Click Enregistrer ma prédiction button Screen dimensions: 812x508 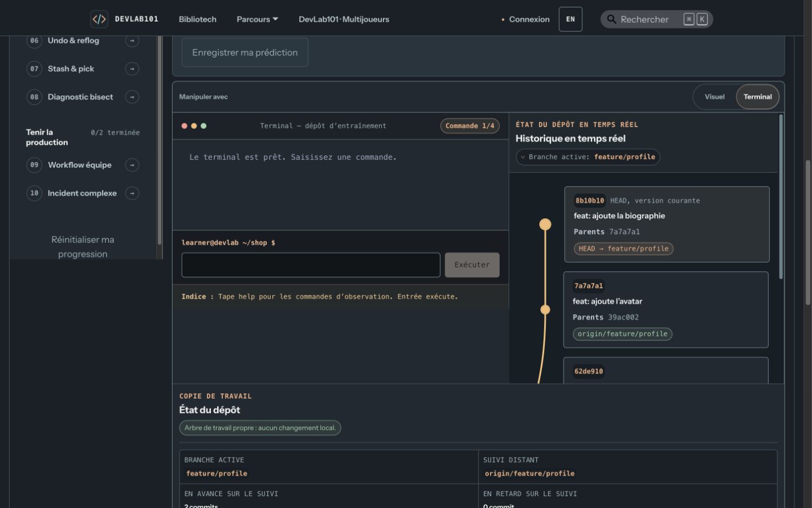point(245,52)
